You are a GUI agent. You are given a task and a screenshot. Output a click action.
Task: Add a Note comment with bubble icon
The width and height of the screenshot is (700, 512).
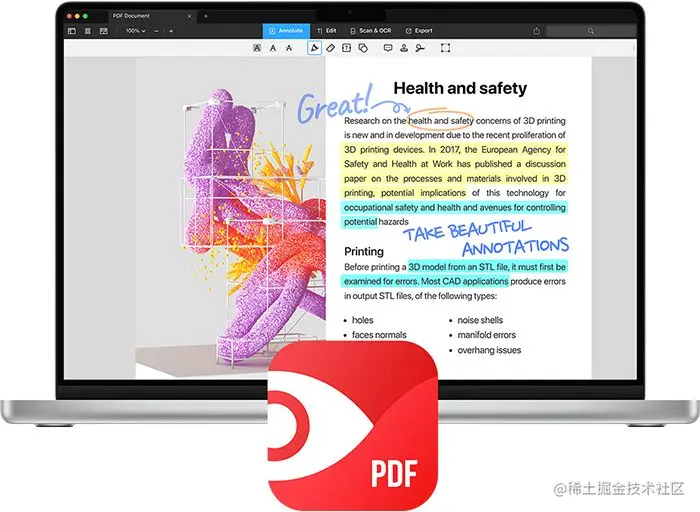[388, 48]
